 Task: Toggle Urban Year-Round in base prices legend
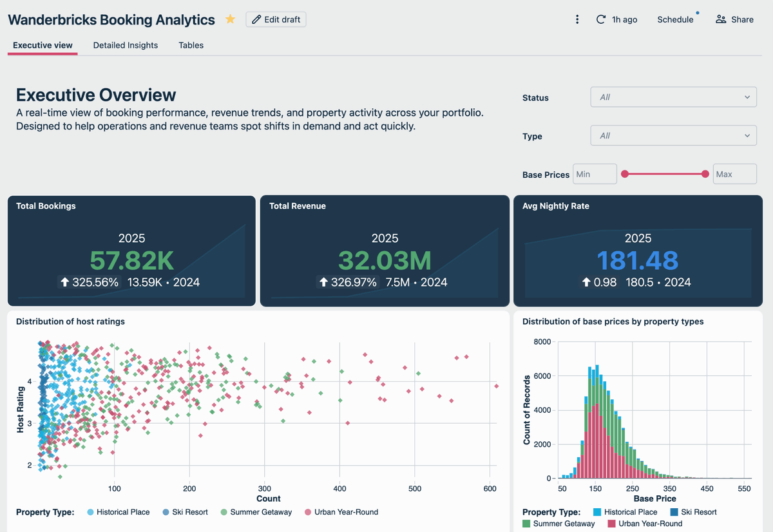click(645, 524)
